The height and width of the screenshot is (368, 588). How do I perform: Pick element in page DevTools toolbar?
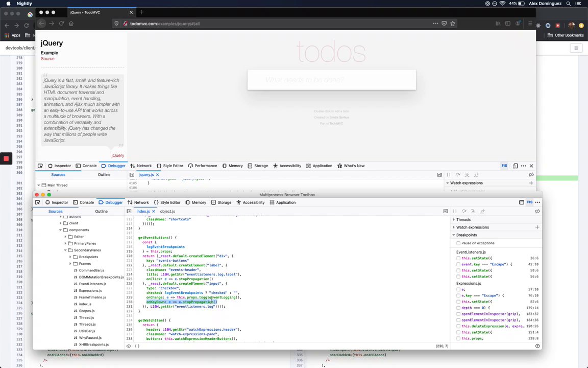(40, 166)
